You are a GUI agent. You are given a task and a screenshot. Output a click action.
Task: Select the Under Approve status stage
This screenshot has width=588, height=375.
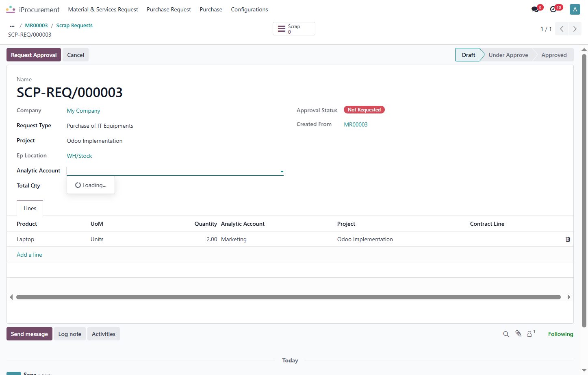(508, 55)
